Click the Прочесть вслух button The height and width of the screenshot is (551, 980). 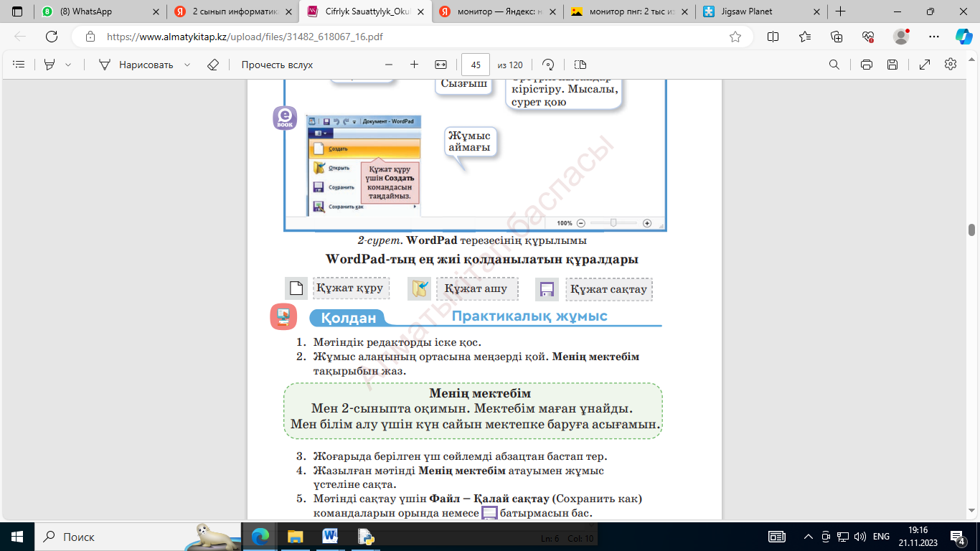pyautogui.click(x=277, y=65)
